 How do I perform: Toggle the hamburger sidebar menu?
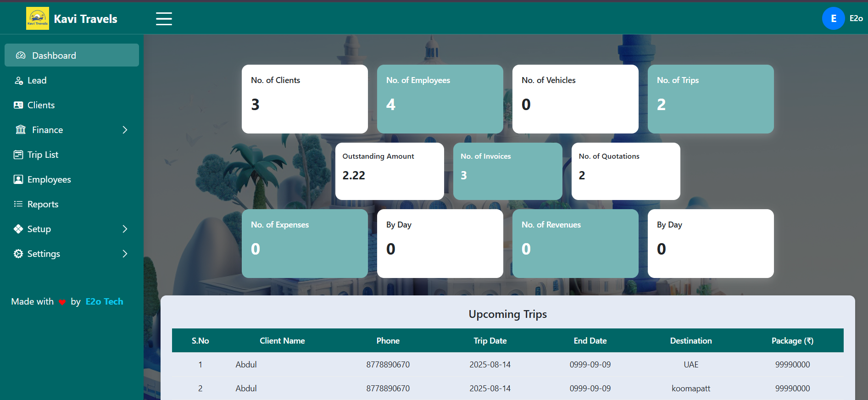point(164,19)
